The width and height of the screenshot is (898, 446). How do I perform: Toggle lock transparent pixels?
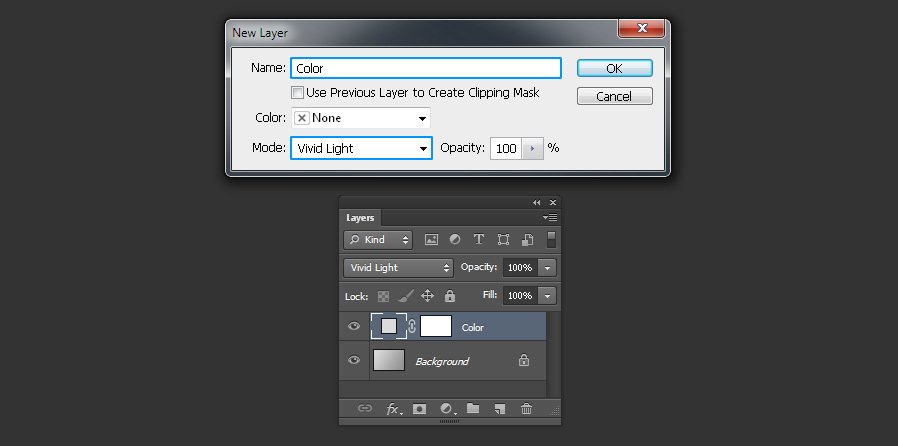[384, 297]
